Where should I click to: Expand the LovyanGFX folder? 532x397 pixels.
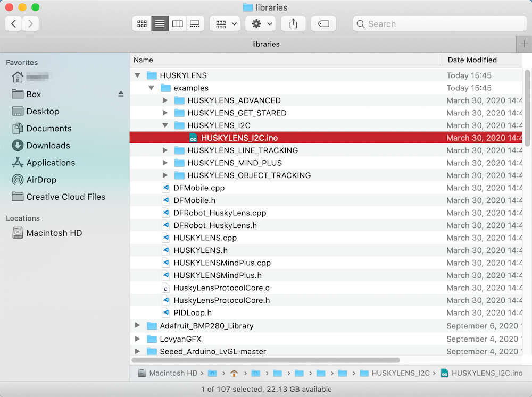pos(137,339)
